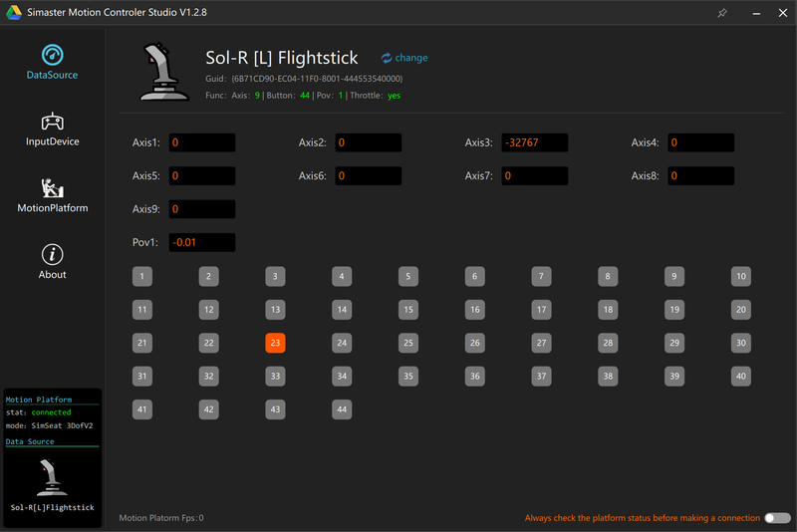
Task: Minimize the Simaster window
Action: [756, 13]
